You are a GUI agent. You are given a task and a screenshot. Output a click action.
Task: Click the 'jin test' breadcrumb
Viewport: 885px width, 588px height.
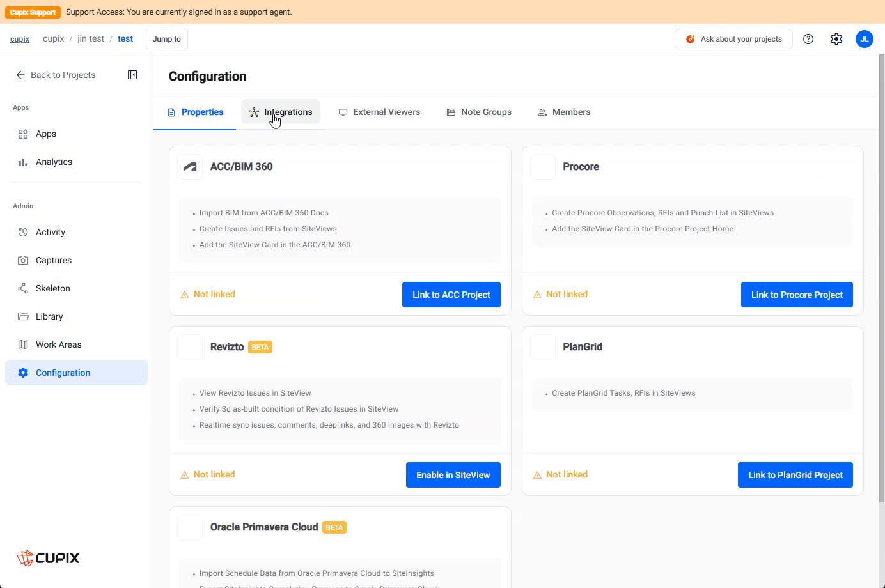91,39
